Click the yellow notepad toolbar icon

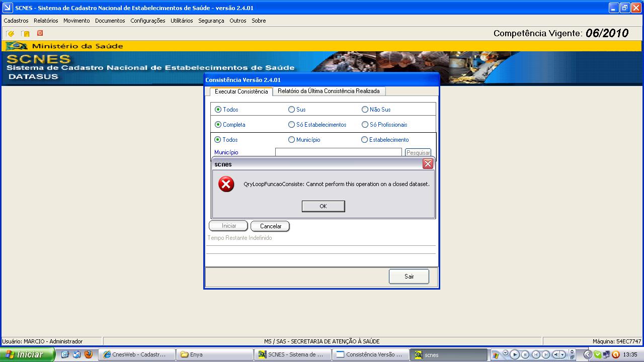coord(25,34)
